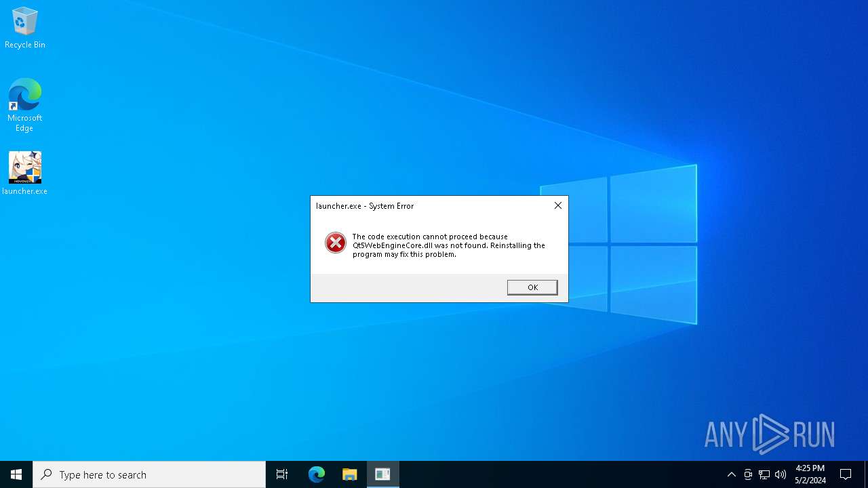Open network status tray icon

(764, 474)
